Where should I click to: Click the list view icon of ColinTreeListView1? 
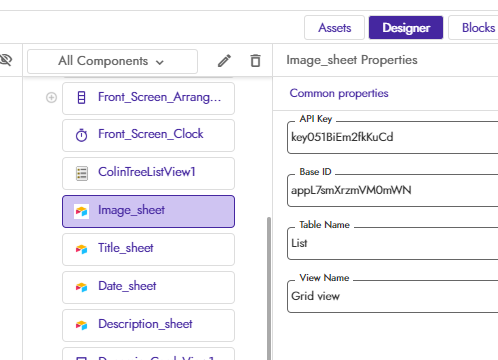[82, 174]
